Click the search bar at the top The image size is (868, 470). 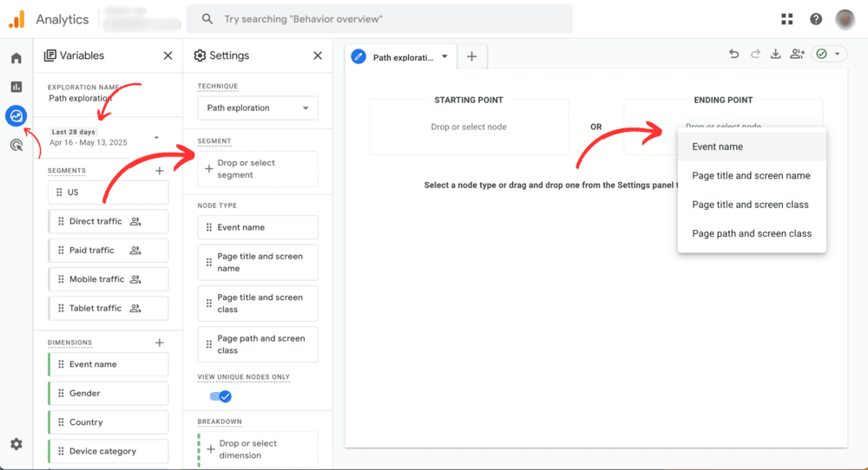point(379,19)
